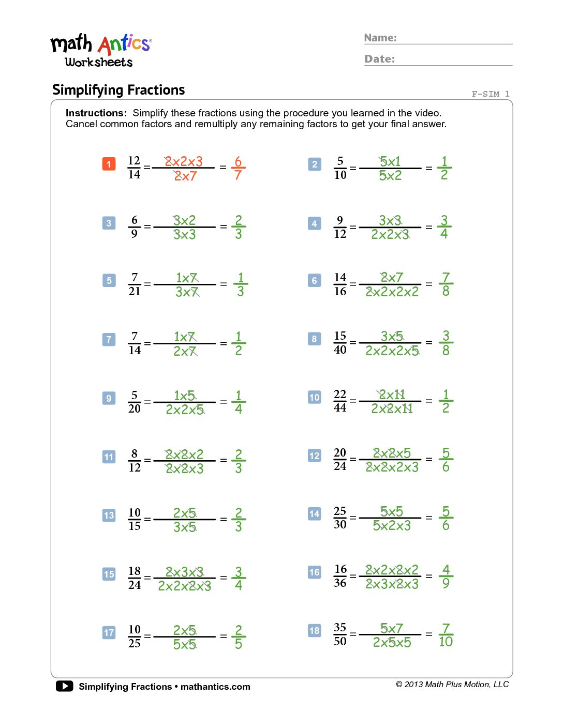The height and width of the screenshot is (728, 563).
Task: Click the orange 6/7 answer for problem 1
Action: (x=238, y=168)
